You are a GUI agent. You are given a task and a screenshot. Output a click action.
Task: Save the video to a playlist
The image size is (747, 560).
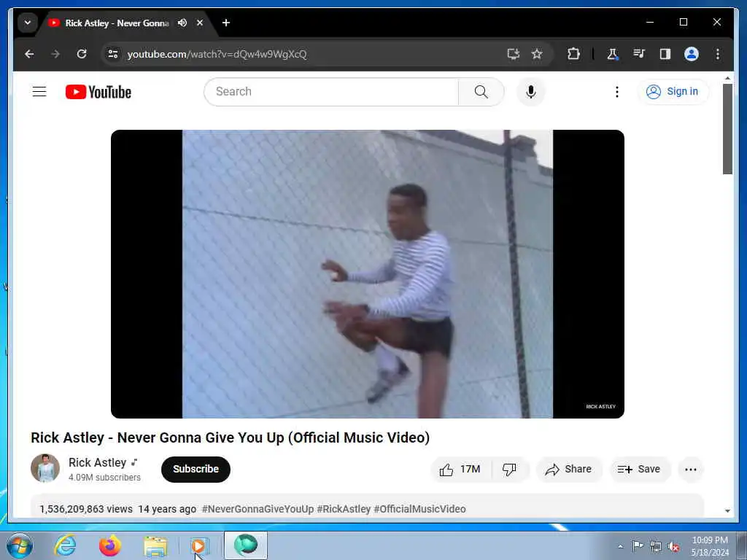pos(639,470)
